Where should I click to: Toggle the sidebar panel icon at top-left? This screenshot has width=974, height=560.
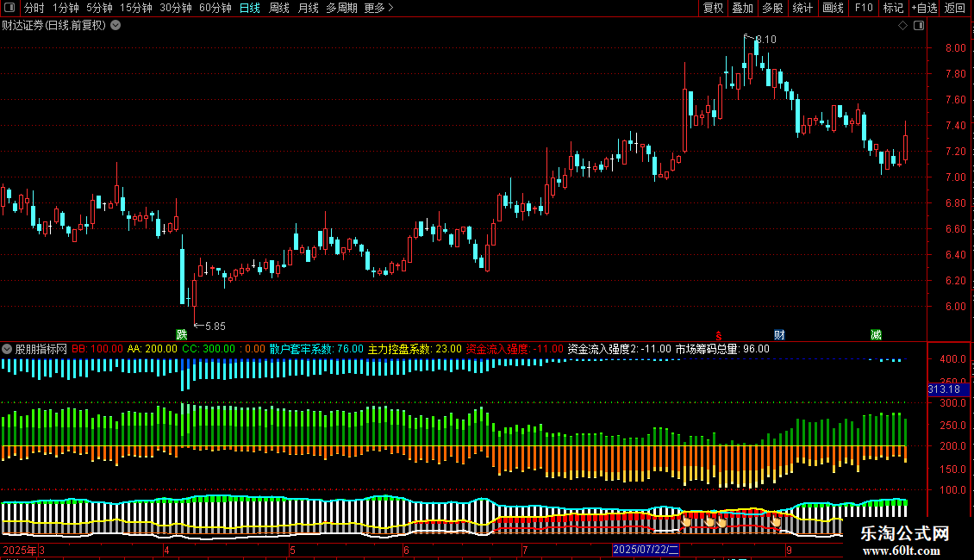[9, 8]
